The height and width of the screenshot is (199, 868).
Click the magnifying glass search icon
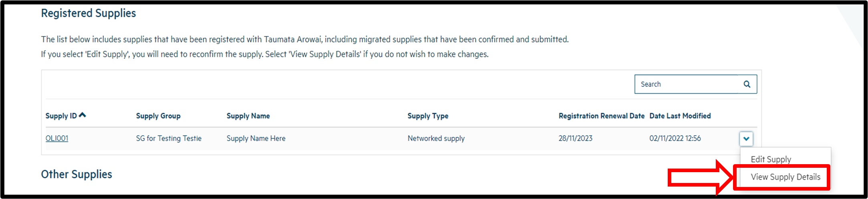coord(747,84)
